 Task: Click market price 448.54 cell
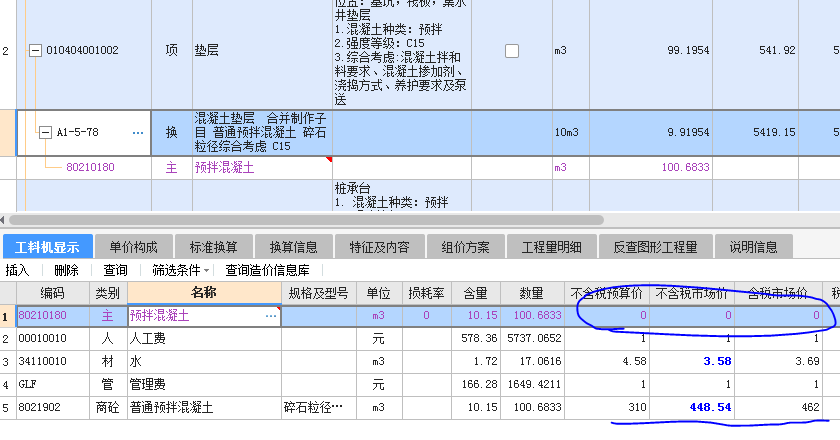692,408
